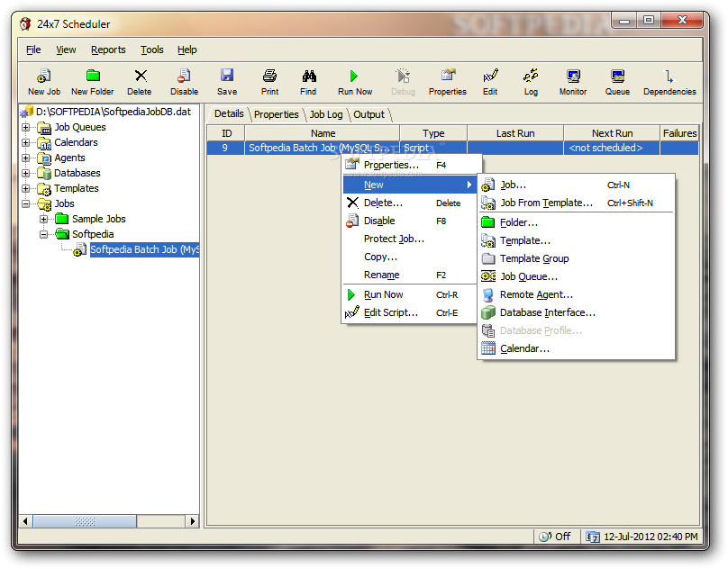Switch to the Job Log tab
The width and height of the screenshot is (728, 569).
click(326, 114)
